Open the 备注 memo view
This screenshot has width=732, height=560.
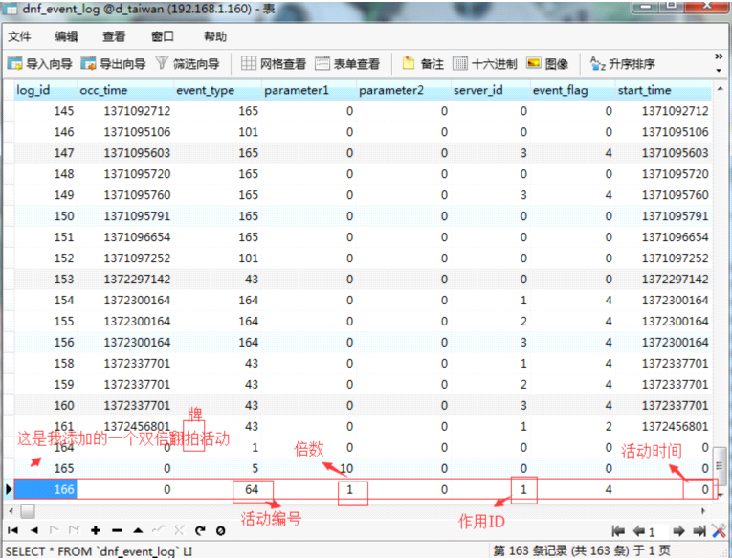coord(423,64)
